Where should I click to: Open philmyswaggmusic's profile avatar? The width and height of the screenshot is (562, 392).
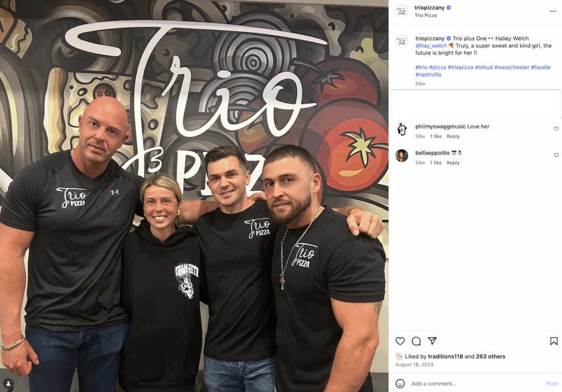[x=402, y=129]
